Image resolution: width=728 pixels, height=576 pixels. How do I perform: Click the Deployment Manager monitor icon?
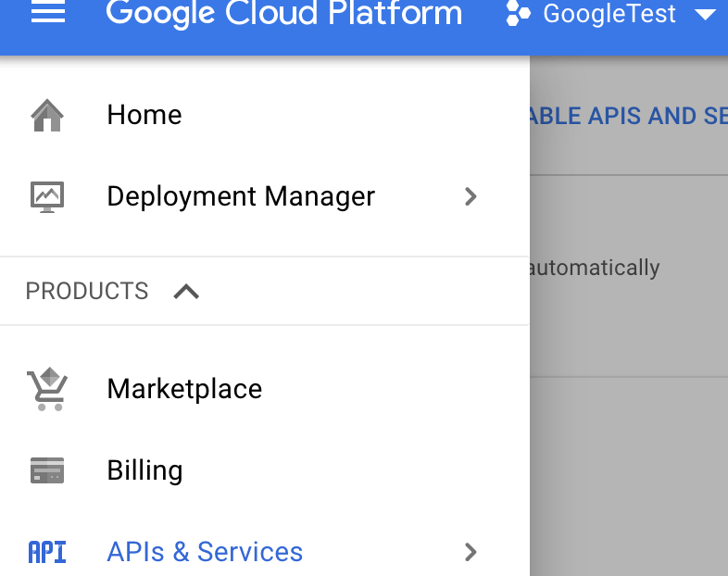click(47, 196)
